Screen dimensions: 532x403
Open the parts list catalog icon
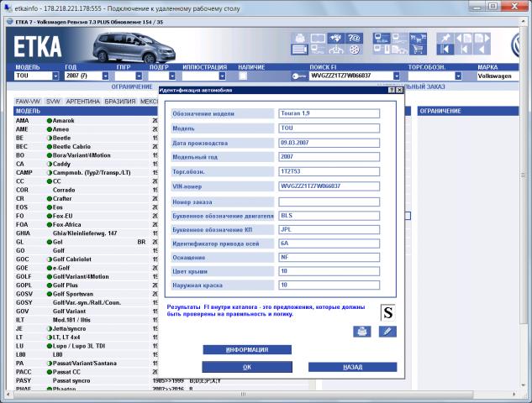(x=299, y=50)
